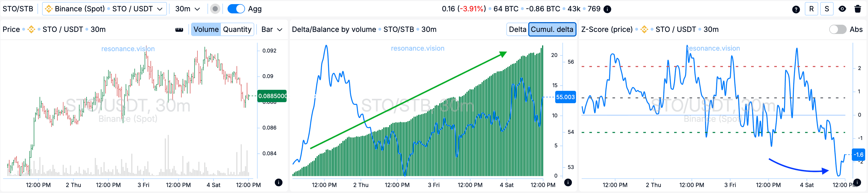The width and height of the screenshot is (868, 193).
Task: Toggle widget visibility with the eye icon
Action: pos(842,9)
